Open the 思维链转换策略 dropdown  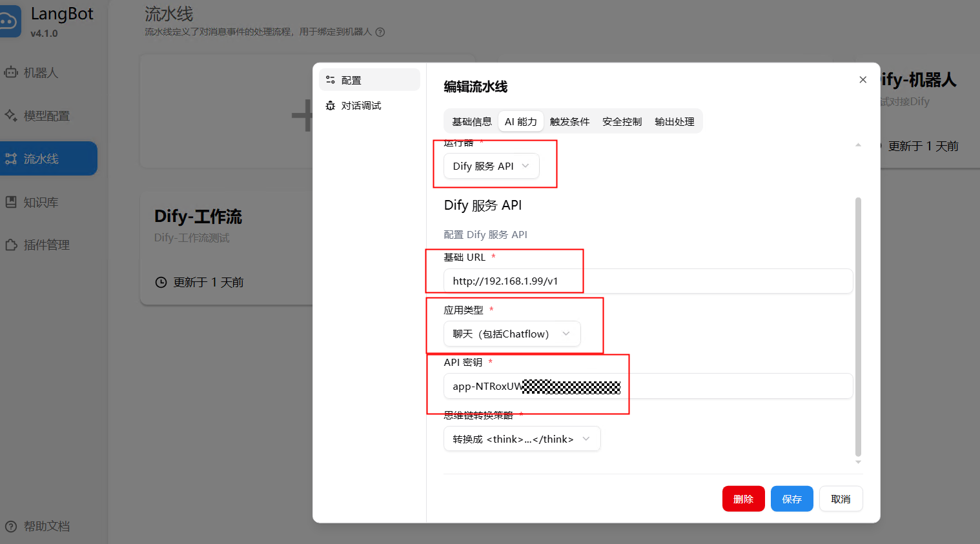tap(522, 439)
